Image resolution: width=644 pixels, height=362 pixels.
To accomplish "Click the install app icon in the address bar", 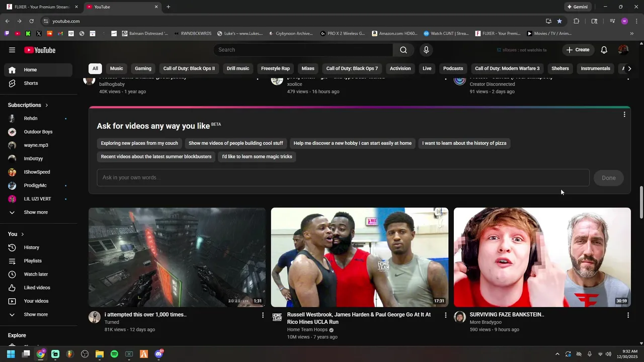I will click(x=548, y=21).
